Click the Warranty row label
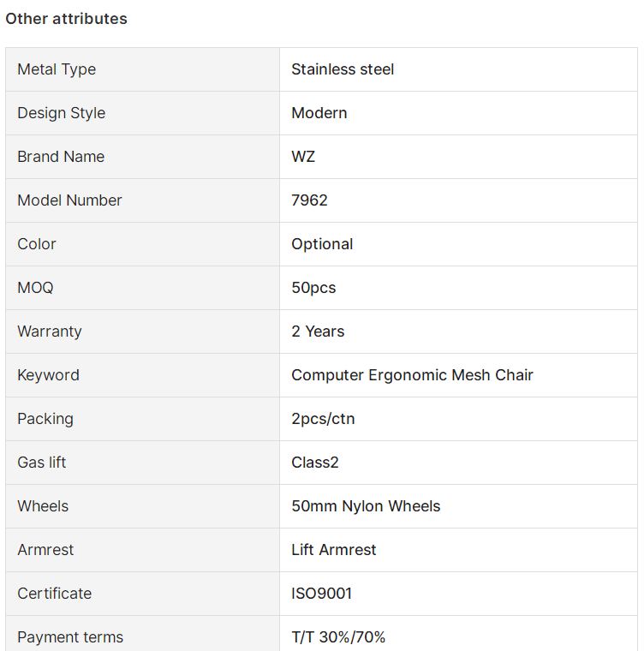Screen dimensions: 644x651 click(50, 331)
